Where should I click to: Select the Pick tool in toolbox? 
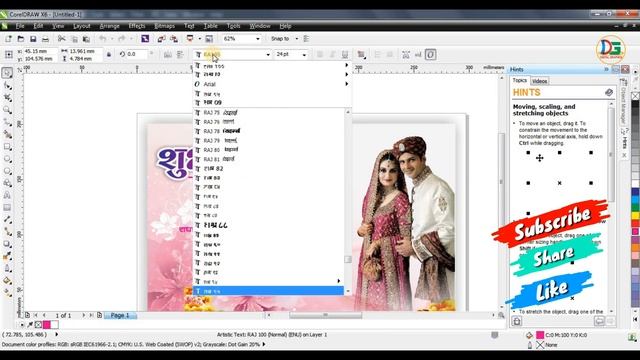7,73
